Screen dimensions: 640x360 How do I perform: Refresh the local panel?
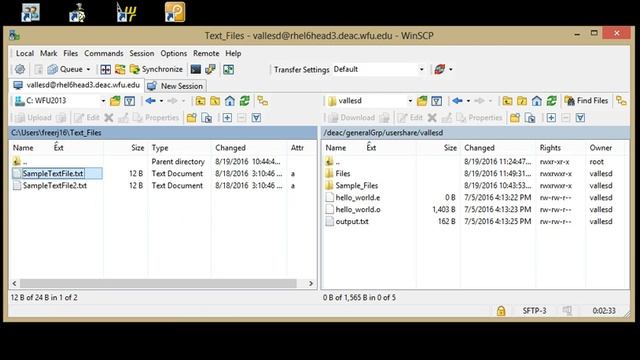click(245, 101)
